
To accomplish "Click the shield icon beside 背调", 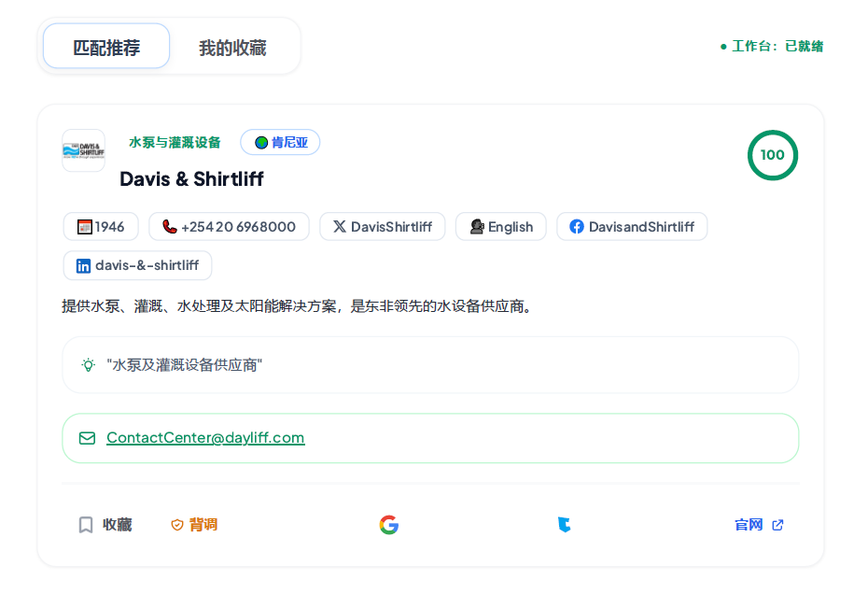I will [x=177, y=525].
